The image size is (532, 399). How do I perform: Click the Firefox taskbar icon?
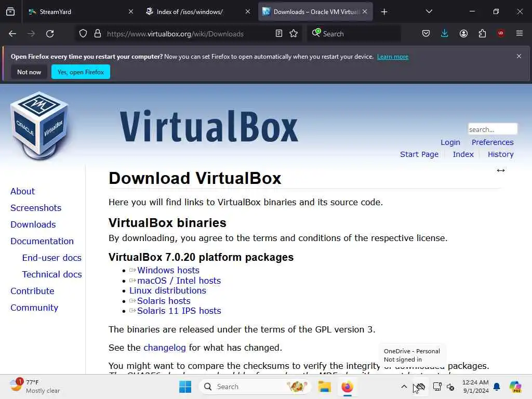pos(348,387)
